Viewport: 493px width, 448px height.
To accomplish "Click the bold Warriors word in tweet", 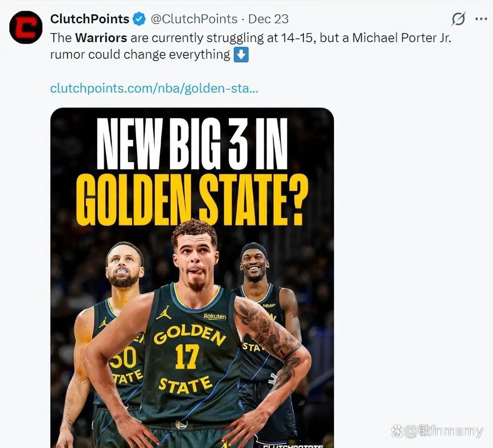I will coord(101,38).
